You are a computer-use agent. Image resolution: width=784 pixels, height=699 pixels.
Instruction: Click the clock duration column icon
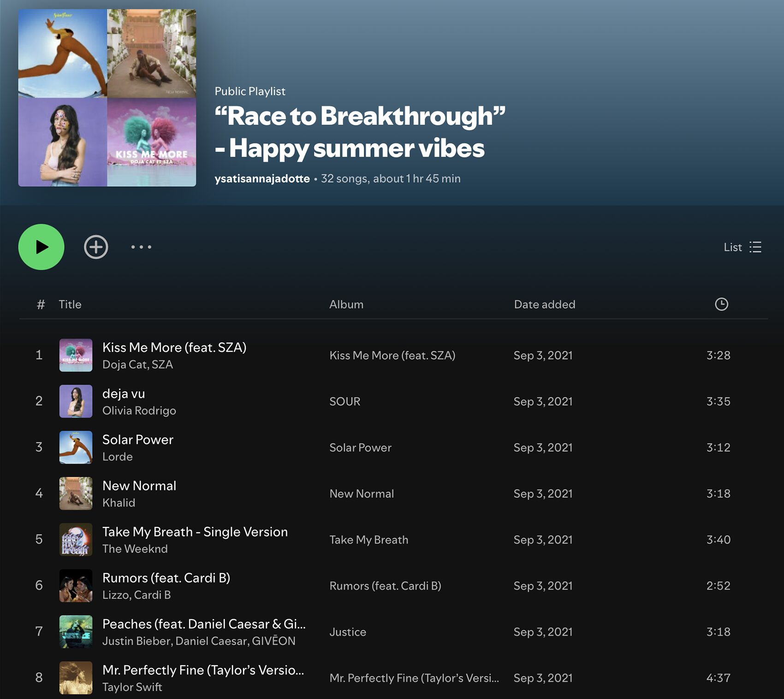[721, 304]
